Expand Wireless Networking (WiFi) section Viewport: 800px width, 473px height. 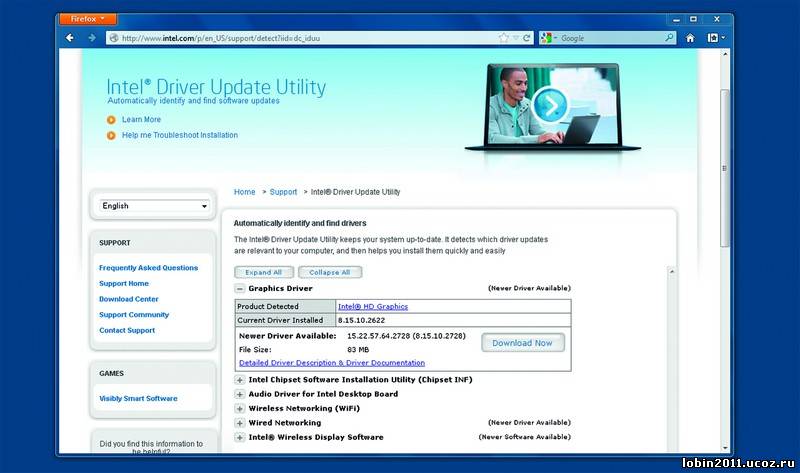coord(240,409)
